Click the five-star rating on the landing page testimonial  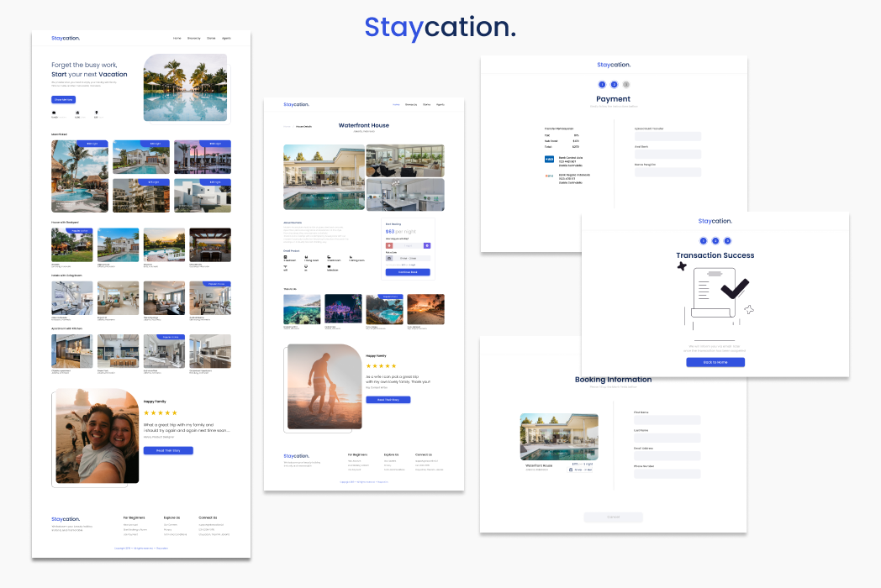click(160, 412)
